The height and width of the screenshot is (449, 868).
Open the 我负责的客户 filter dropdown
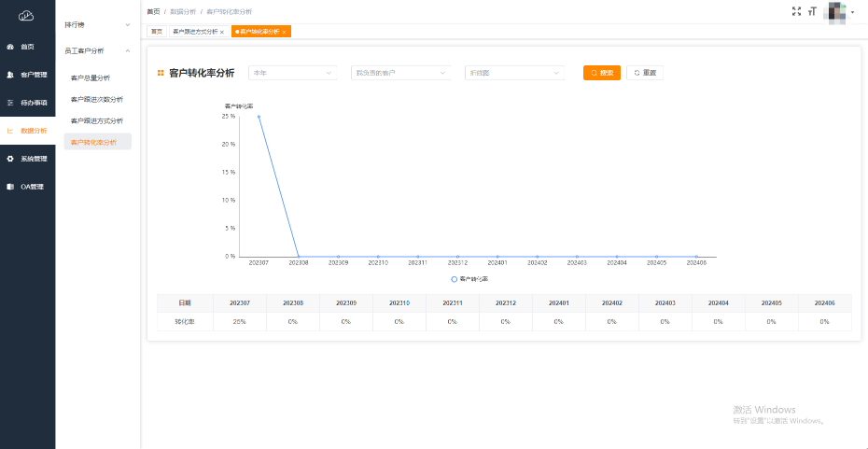coord(400,73)
